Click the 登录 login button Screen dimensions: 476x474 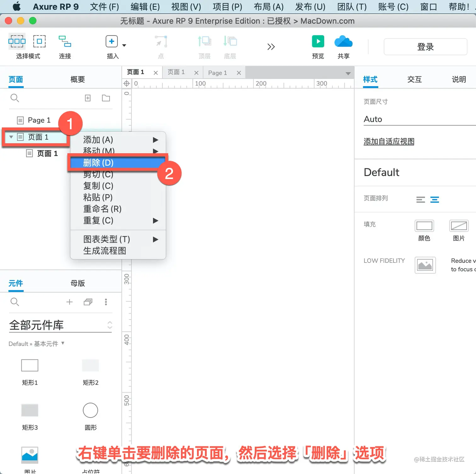(425, 47)
